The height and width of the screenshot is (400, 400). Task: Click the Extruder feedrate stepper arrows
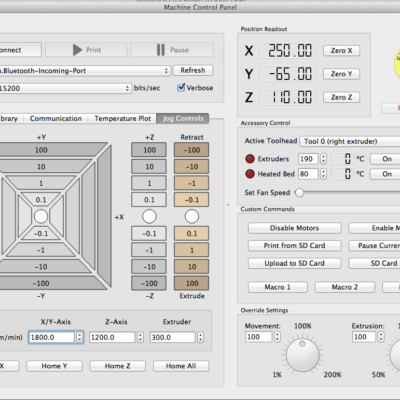[200, 337]
